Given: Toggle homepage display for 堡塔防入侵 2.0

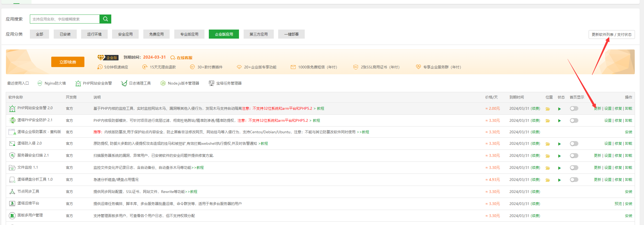Looking at the screenshot, I should tap(574, 143).
